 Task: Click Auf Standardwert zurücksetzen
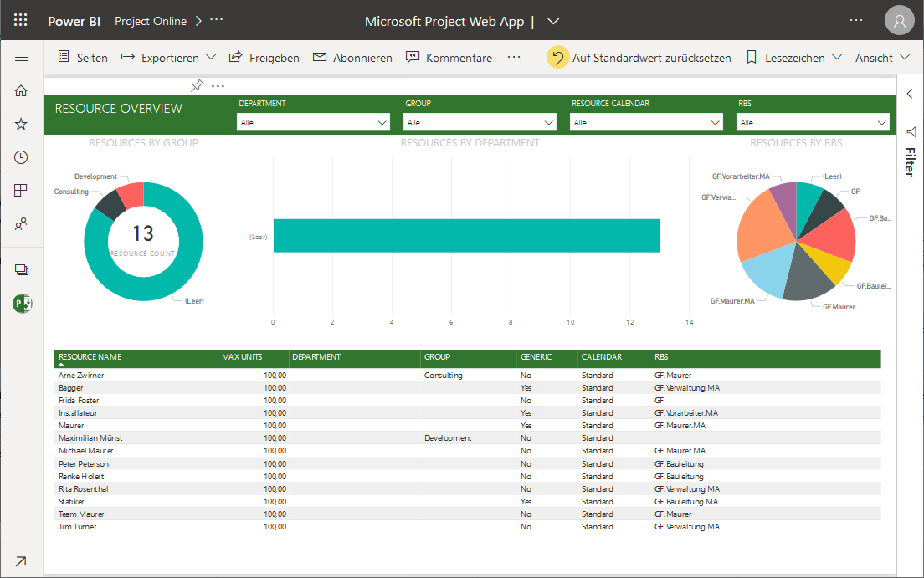[639, 57]
